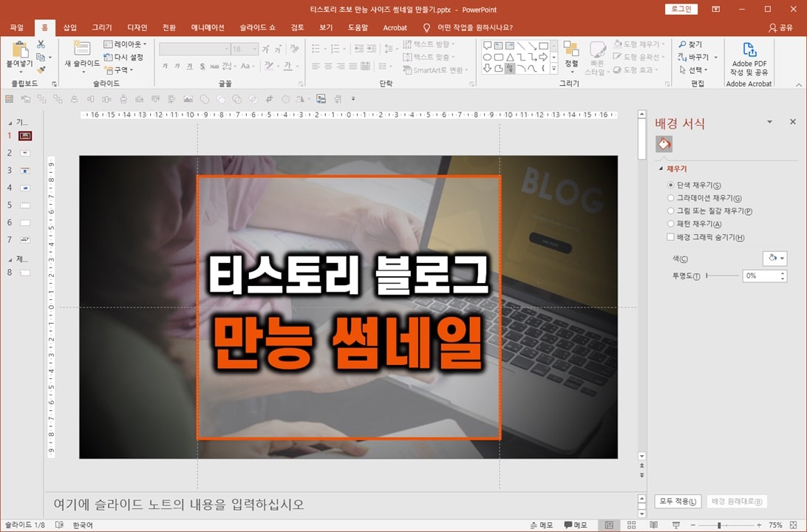Open the 삽입 insert tab
Viewport: 807px width, 532px height.
tap(70, 28)
